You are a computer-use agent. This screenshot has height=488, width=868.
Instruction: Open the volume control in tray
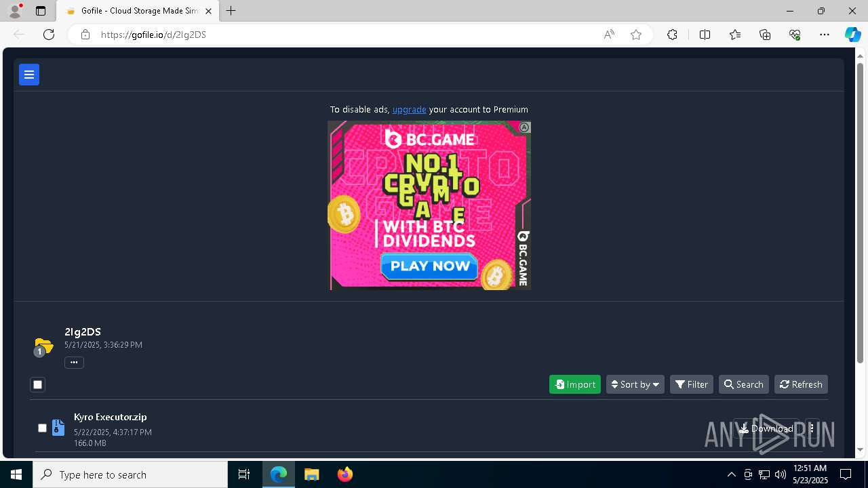[x=781, y=474]
